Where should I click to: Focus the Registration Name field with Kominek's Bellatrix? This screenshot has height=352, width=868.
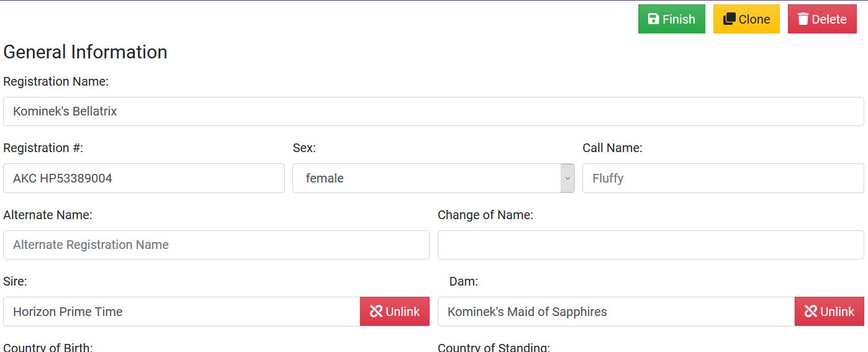(433, 112)
